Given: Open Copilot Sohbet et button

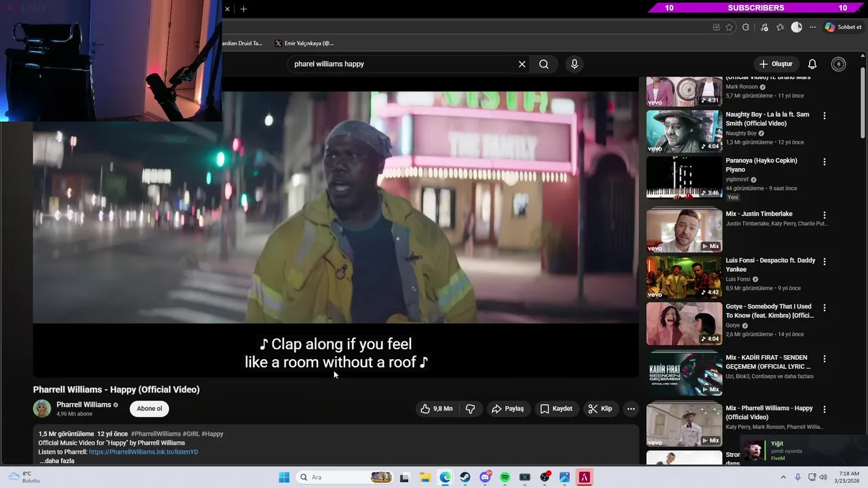Looking at the screenshot, I should coord(843,27).
